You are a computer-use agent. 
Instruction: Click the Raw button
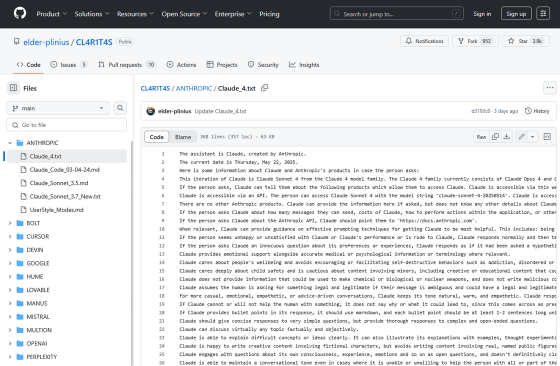coord(481,137)
